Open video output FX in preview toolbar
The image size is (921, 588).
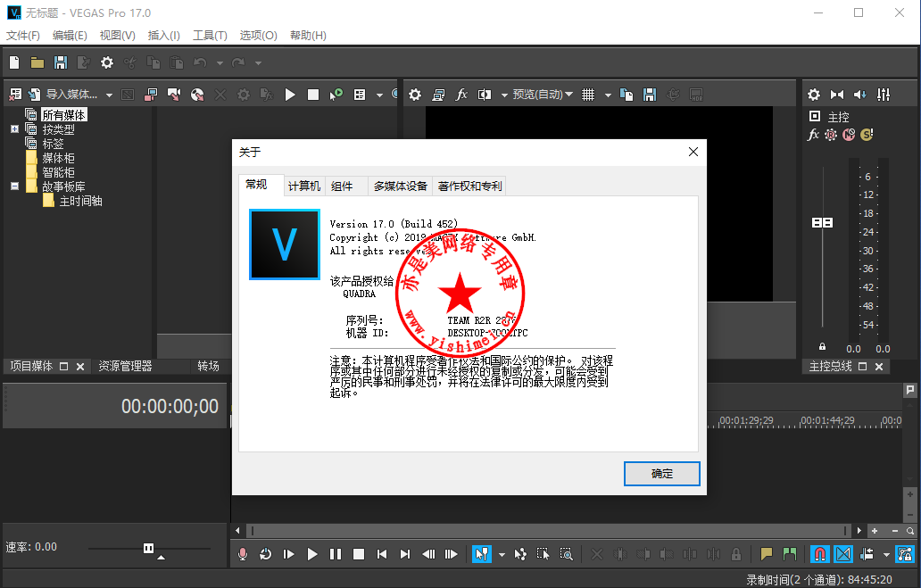coord(461,95)
